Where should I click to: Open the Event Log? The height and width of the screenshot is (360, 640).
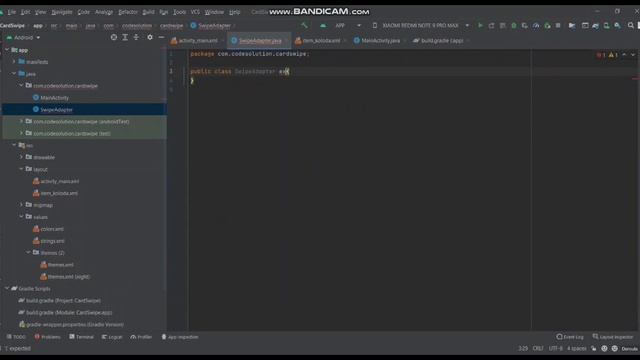point(570,337)
